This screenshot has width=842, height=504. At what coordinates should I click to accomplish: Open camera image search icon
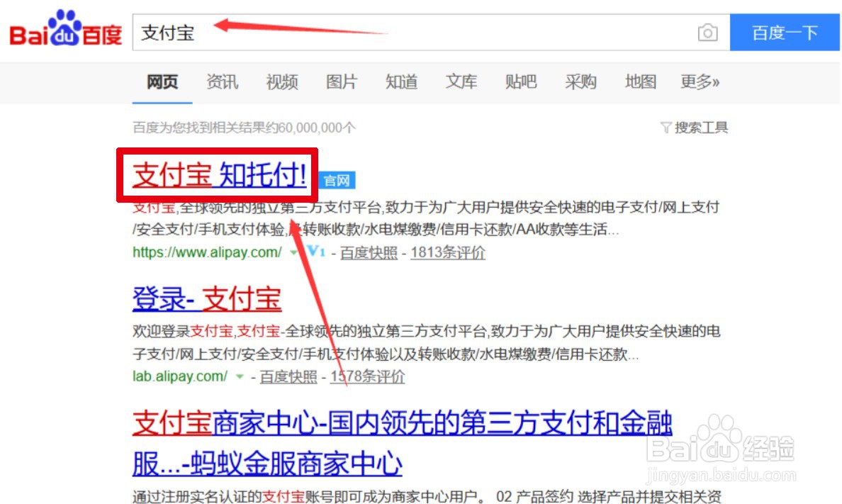[x=707, y=33]
